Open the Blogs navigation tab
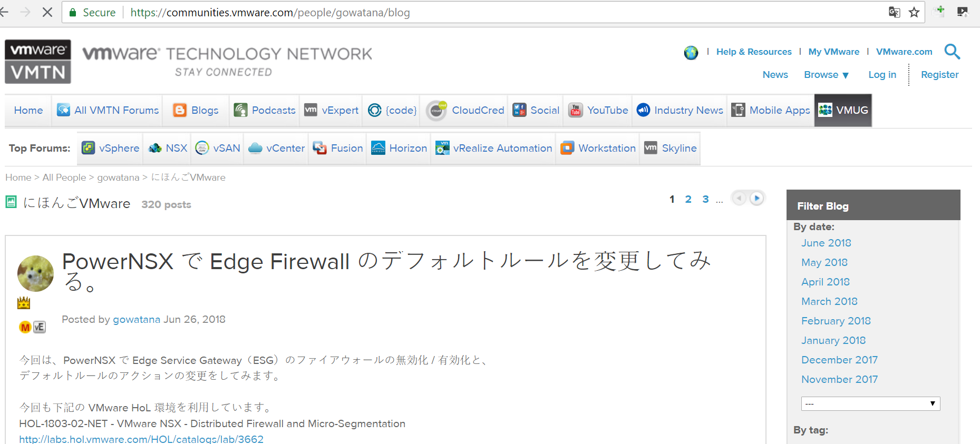Image resolution: width=980 pixels, height=444 pixels. (x=196, y=110)
